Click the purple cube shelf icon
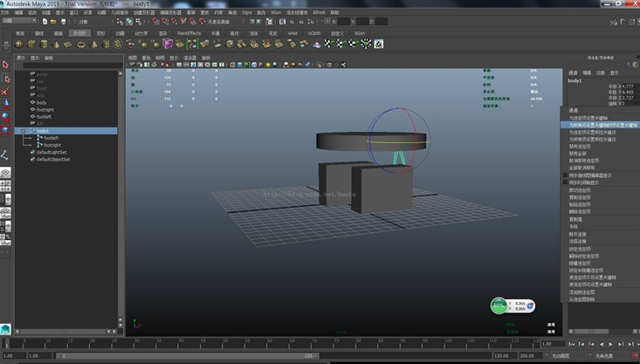 pyautogui.click(x=168, y=44)
